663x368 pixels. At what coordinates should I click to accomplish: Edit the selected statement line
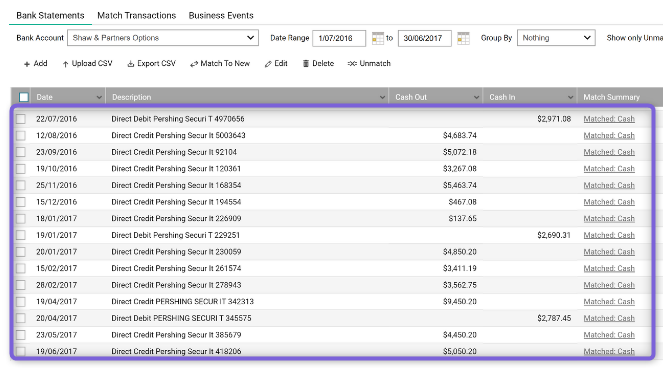(x=276, y=63)
